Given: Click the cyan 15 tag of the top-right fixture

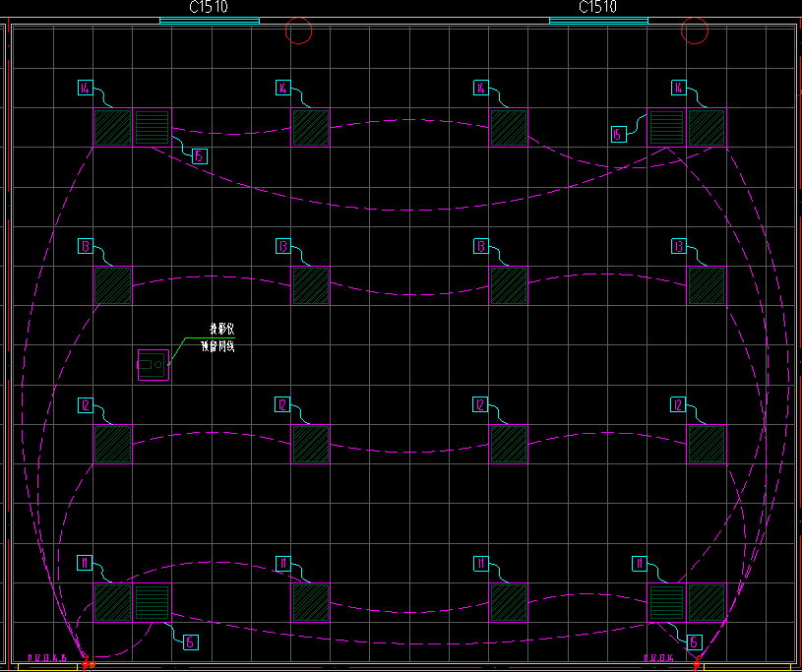Looking at the screenshot, I should pyautogui.click(x=619, y=135).
